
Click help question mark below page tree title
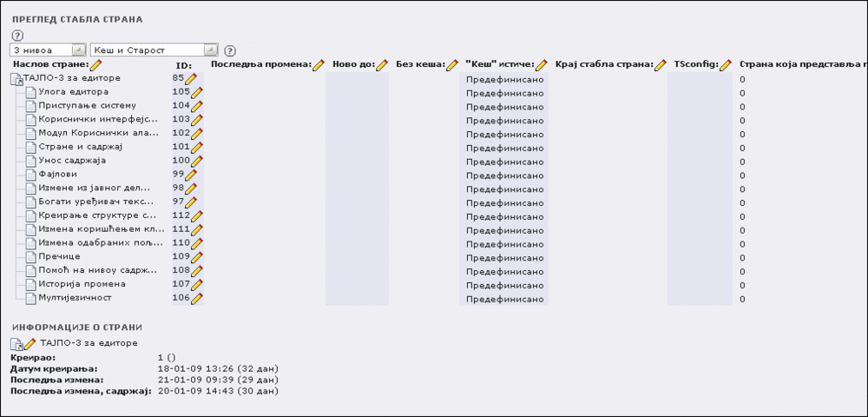(17, 36)
